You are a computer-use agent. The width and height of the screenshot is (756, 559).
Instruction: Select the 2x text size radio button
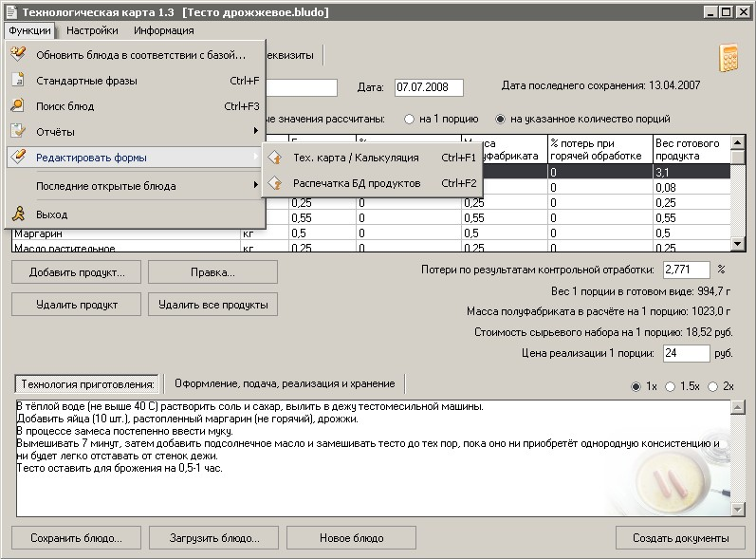tap(712, 386)
